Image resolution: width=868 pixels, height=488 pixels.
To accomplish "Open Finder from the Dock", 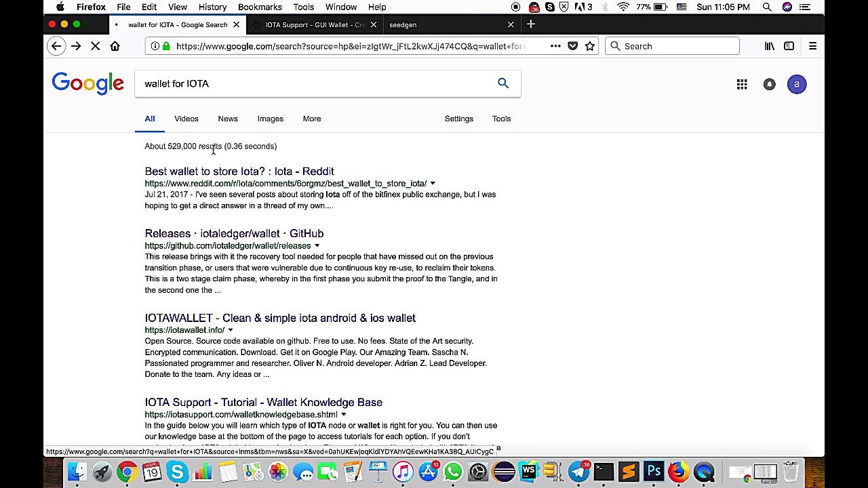I will click(77, 472).
